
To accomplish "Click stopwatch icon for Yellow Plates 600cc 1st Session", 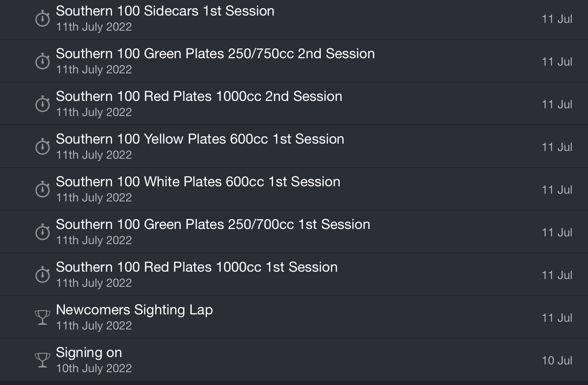I will pyautogui.click(x=43, y=147).
